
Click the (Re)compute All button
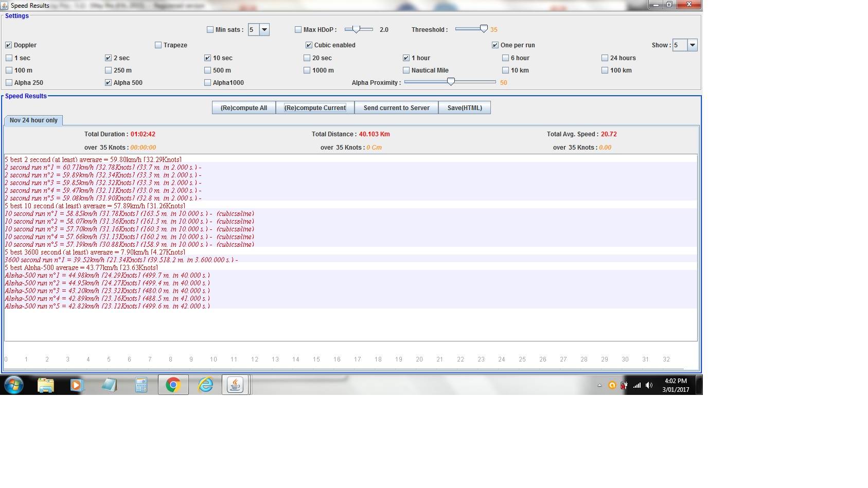244,108
